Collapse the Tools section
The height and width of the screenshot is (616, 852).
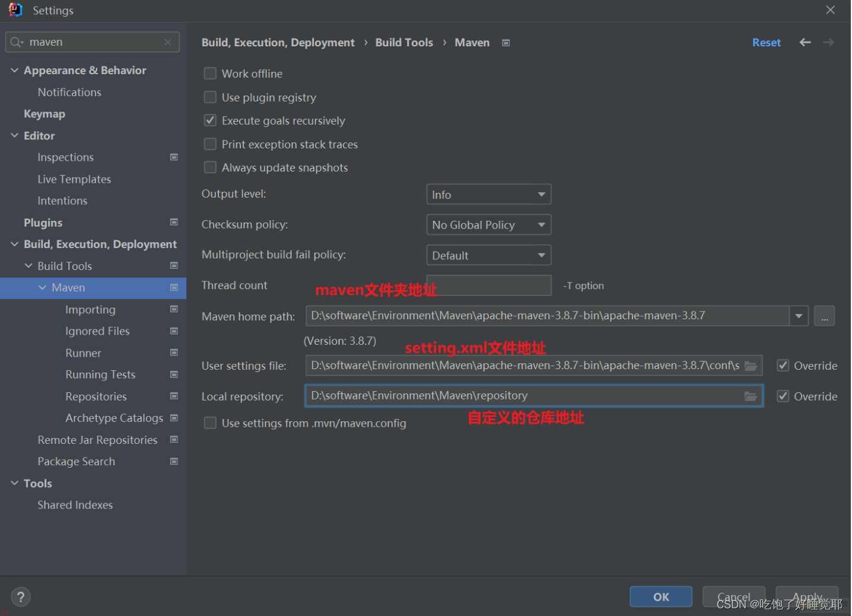(x=14, y=483)
